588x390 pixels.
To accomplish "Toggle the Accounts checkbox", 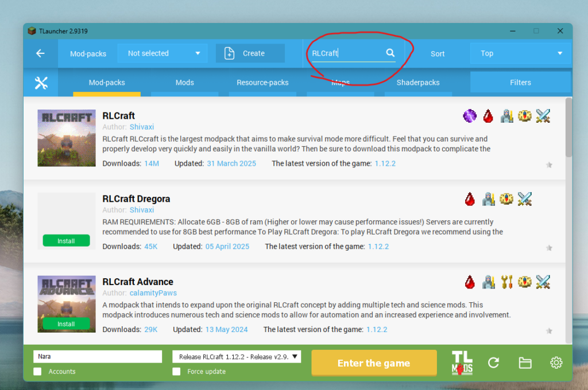I will [37, 372].
